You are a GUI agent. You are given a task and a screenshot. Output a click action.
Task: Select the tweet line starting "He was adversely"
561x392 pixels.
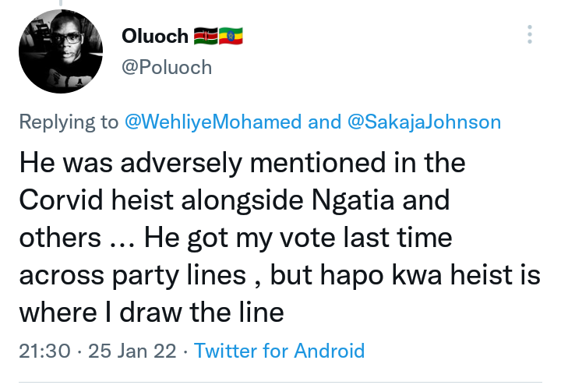tap(242, 163)
